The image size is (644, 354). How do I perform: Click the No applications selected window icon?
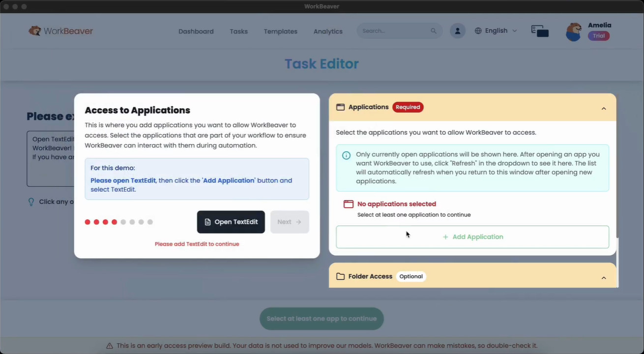[349, 204]
